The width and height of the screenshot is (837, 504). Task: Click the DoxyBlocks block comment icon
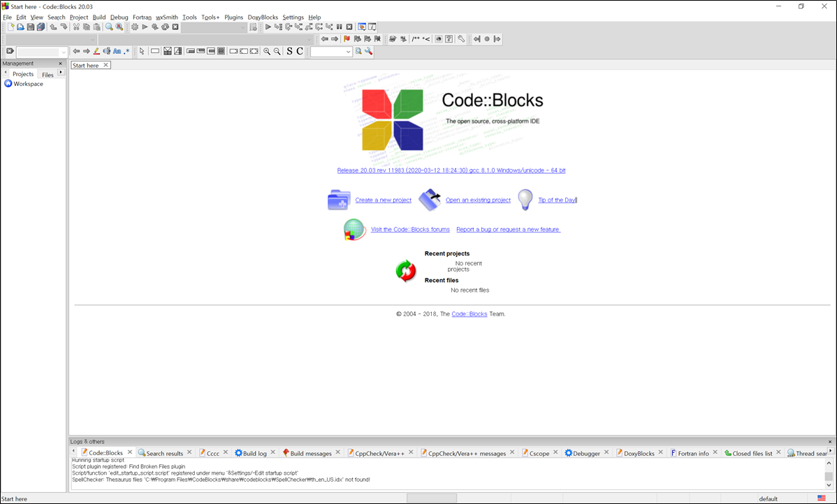(x=415, y=39)
